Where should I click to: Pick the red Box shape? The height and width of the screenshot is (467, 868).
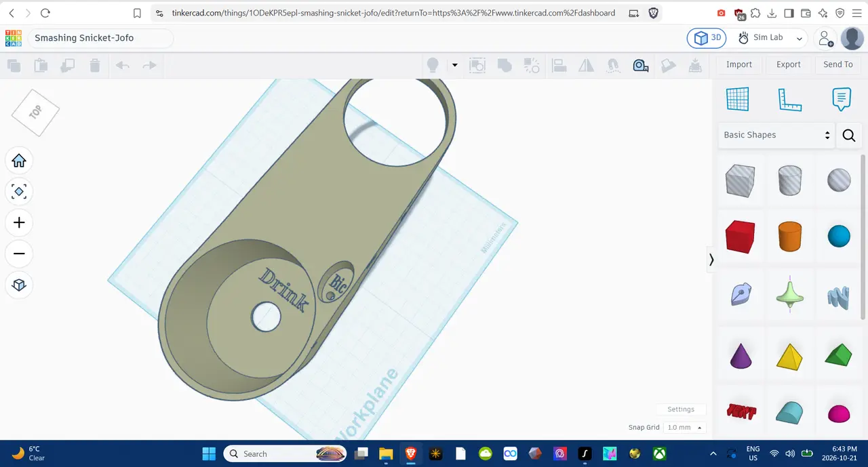(740, 236)
